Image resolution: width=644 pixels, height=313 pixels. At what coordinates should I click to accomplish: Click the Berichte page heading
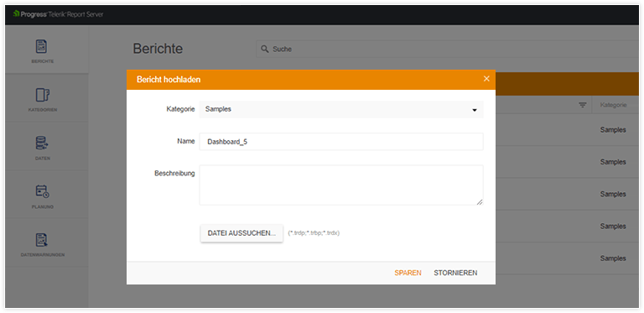(158, 49)
